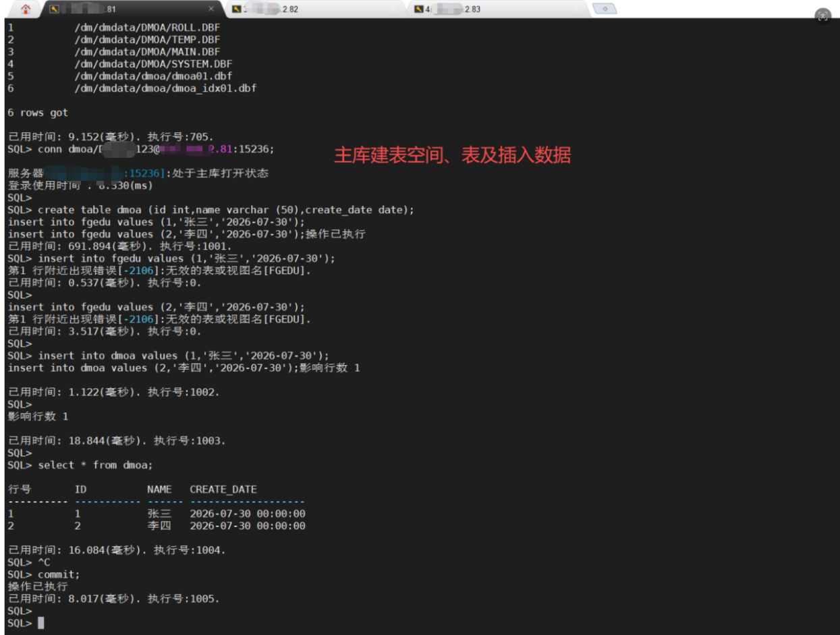
Task: Click the elapsed time line with 执行号:1004
Action: [117, 550]
